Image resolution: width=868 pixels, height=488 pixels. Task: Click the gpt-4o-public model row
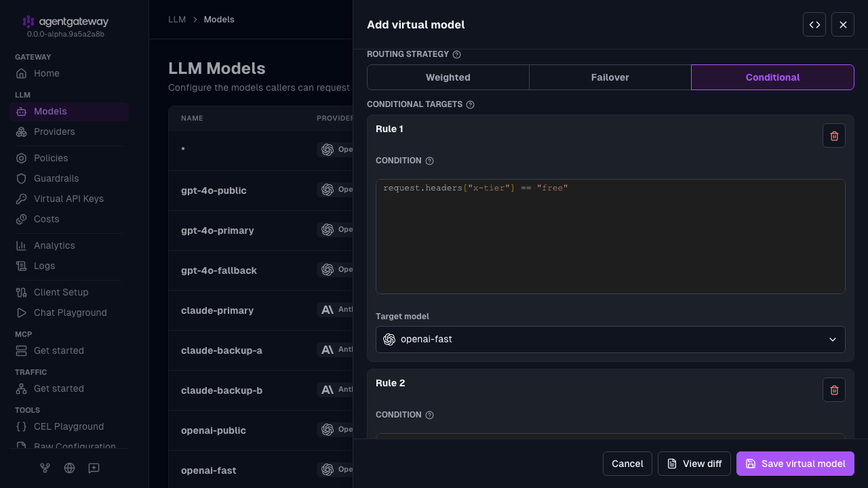[261, 190]
